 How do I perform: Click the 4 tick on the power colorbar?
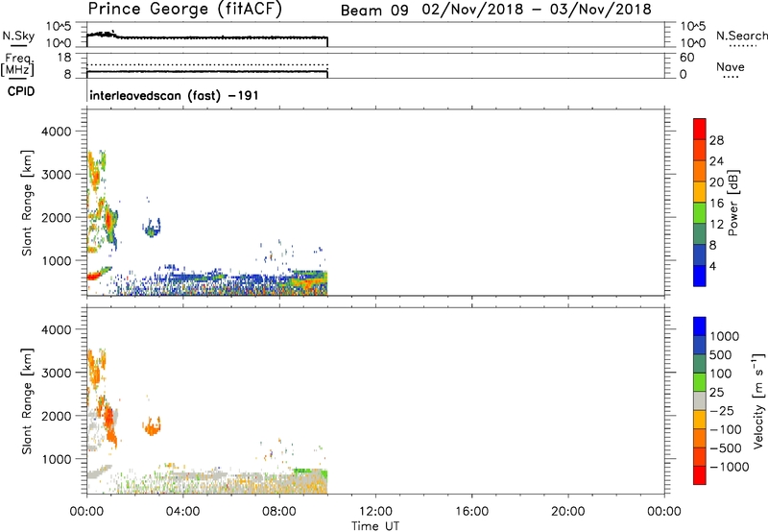click(712, 266)
